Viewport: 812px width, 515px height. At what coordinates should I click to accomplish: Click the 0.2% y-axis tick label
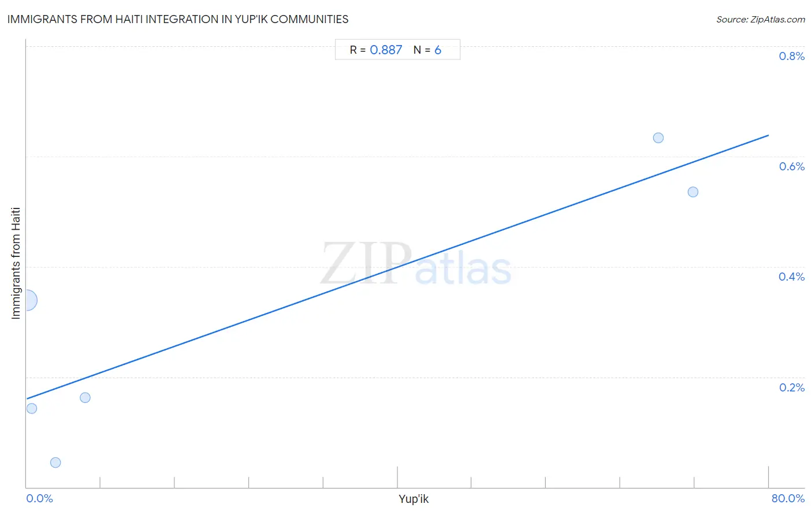(x=792, y=387)
